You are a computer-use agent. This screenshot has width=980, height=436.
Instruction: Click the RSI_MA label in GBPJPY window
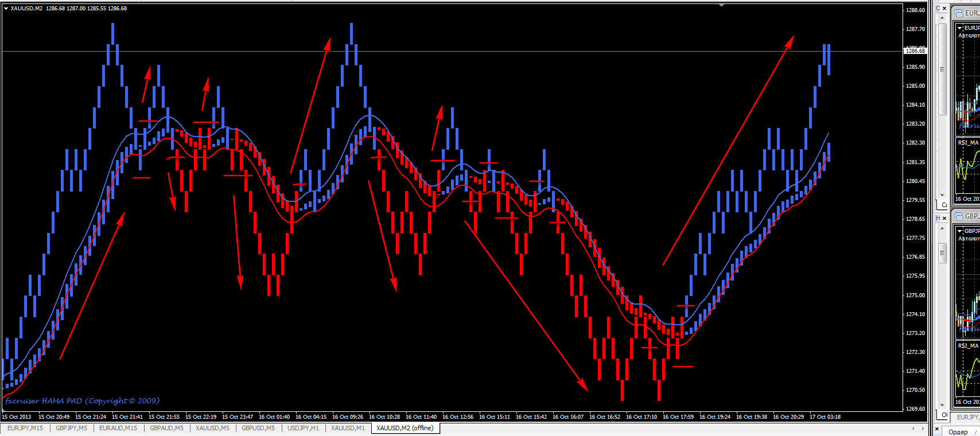pyautogui.click(x=969, y=346)
